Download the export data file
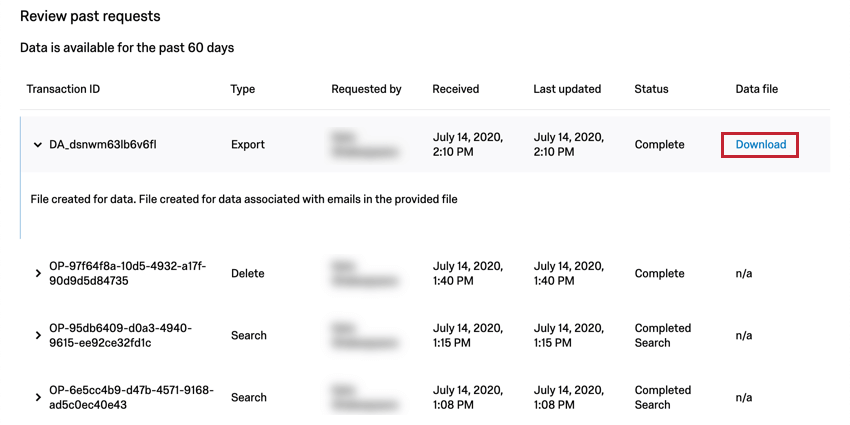Image resolution: width=850 pixels, height=425 pixels. pos(760,145)
